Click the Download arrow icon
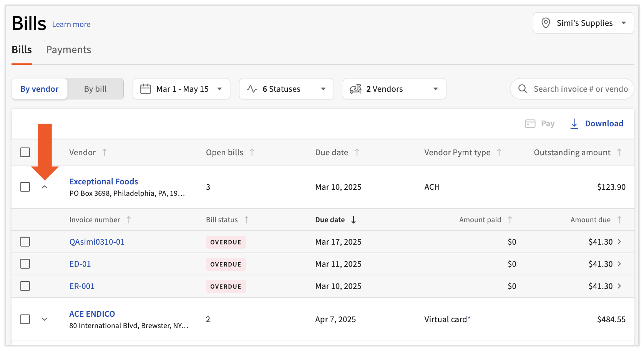 point(574,124)
